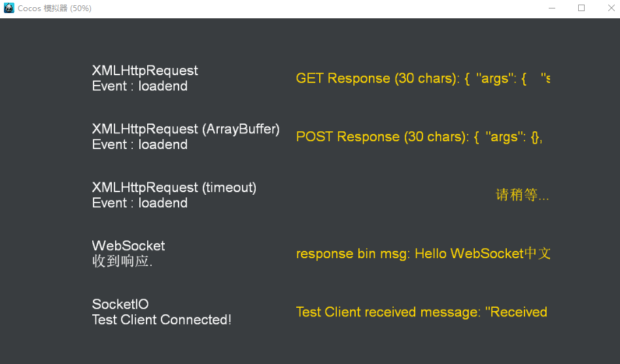The height and width of the screenshot is (364, 620).
Task: Click the Cocos 模拟器 (50%) window title
Action: tap(54, 8)
